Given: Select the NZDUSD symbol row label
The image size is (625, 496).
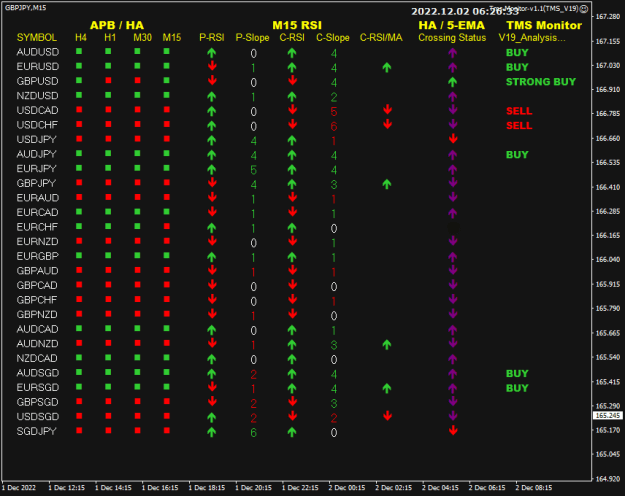Looking at the screenshot, I should click(x=37, y=96).
